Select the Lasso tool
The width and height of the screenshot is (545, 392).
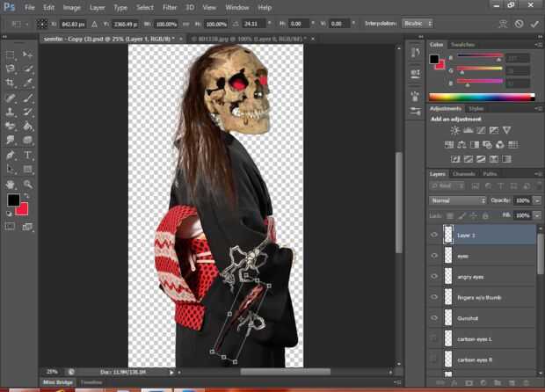[10, 69]
